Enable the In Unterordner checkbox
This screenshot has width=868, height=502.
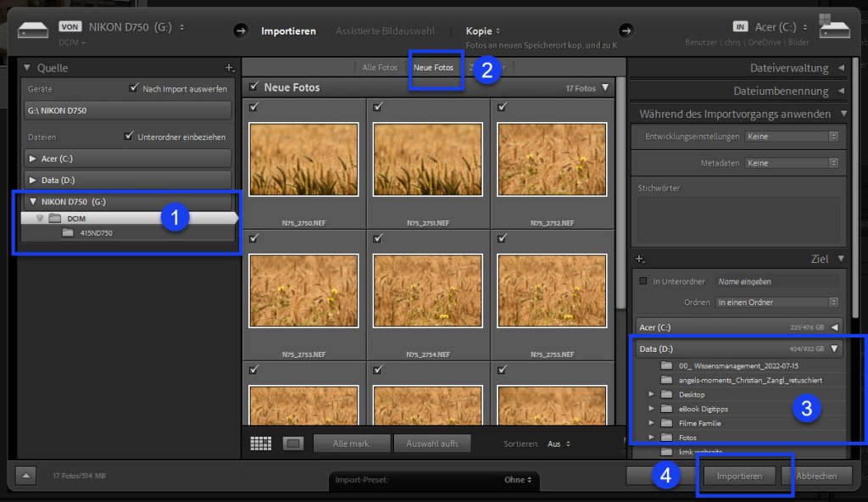pos(643,281)
